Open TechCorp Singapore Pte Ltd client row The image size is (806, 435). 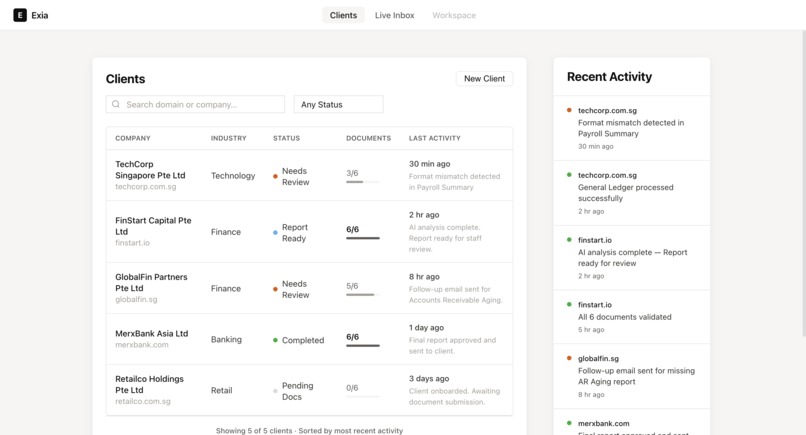[x=309, y=175]
